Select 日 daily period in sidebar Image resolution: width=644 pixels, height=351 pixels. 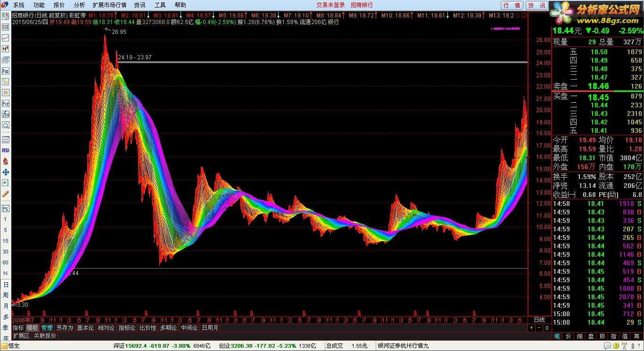(6, 285)
